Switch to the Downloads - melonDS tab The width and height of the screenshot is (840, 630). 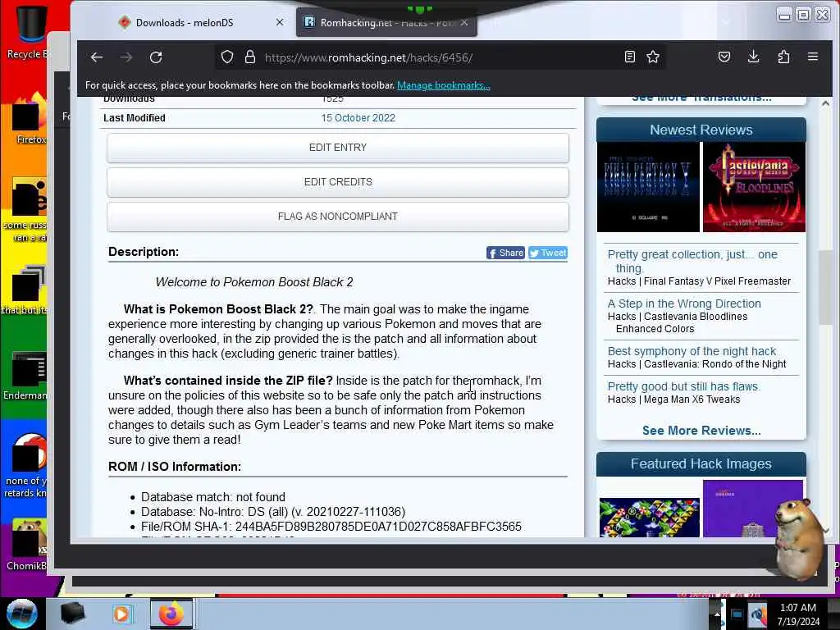point(185,22)
